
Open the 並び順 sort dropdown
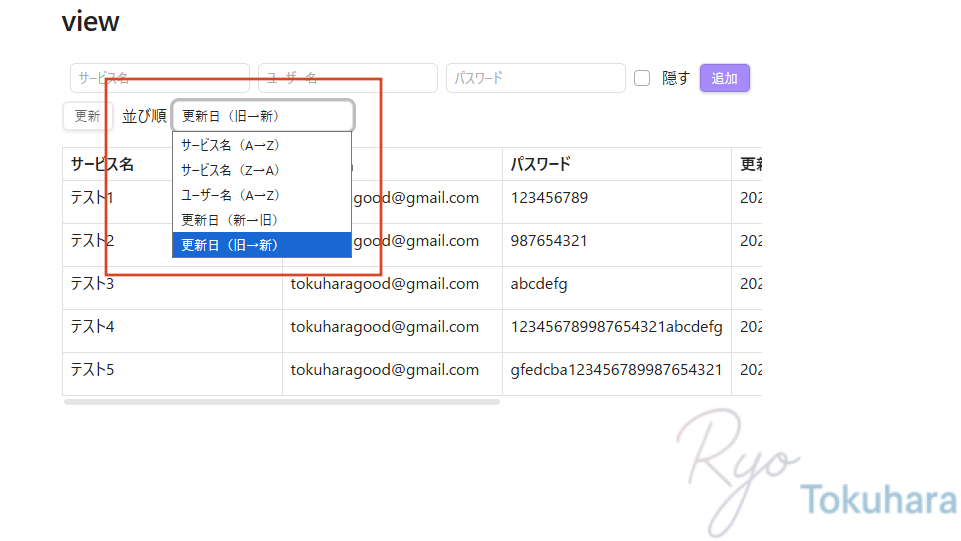pos(263,116)
